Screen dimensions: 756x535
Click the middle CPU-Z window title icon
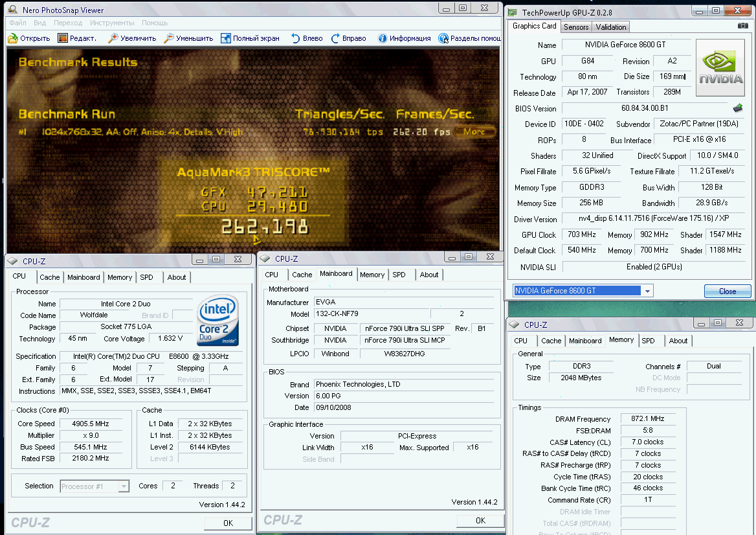click(x=265, y=258)
